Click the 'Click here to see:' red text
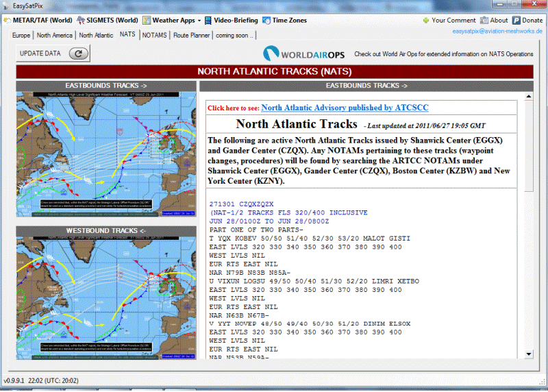This screenshot has height=392, width=548. pos(234,108)
